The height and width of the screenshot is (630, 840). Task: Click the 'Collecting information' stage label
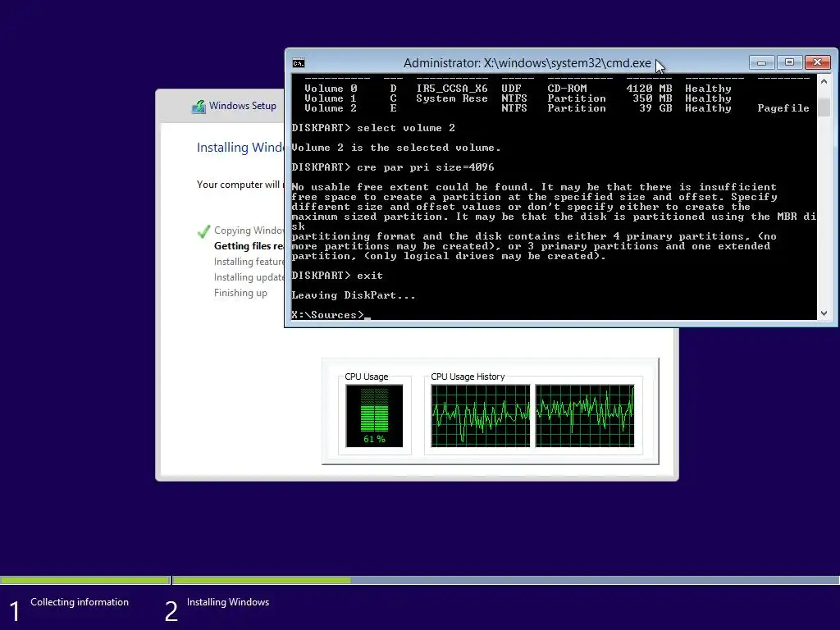click(80, 602)
